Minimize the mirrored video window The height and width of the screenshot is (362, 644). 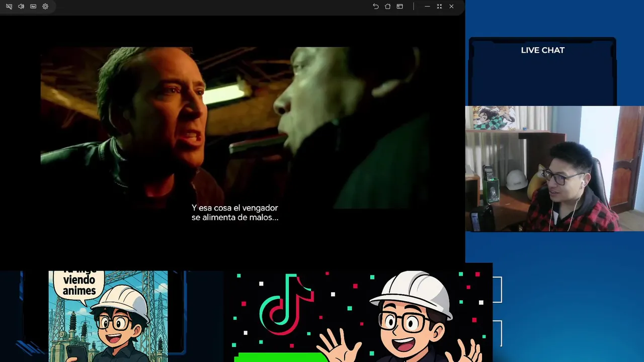click(427, 7)
